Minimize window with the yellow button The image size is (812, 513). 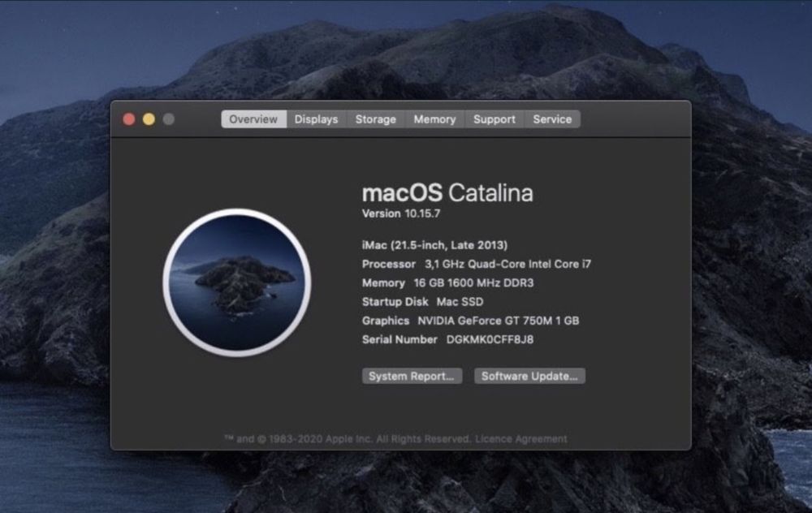tap(149, 119)
